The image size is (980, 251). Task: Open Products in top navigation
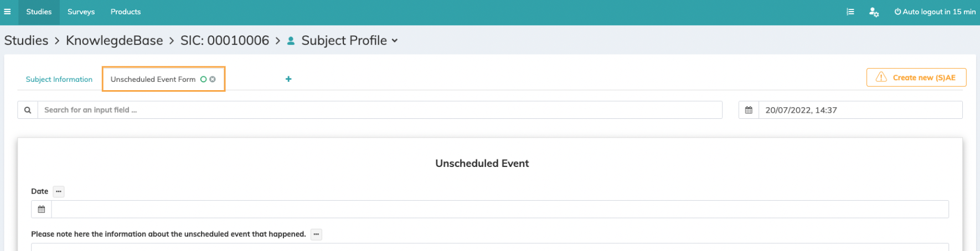(126, 12)
